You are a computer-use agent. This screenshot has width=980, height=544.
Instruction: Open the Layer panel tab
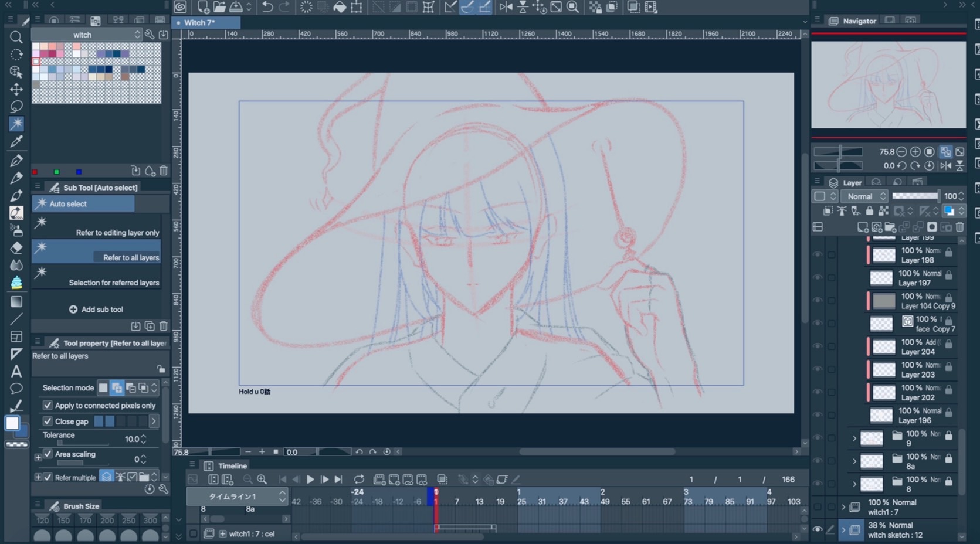pos(845,182)
